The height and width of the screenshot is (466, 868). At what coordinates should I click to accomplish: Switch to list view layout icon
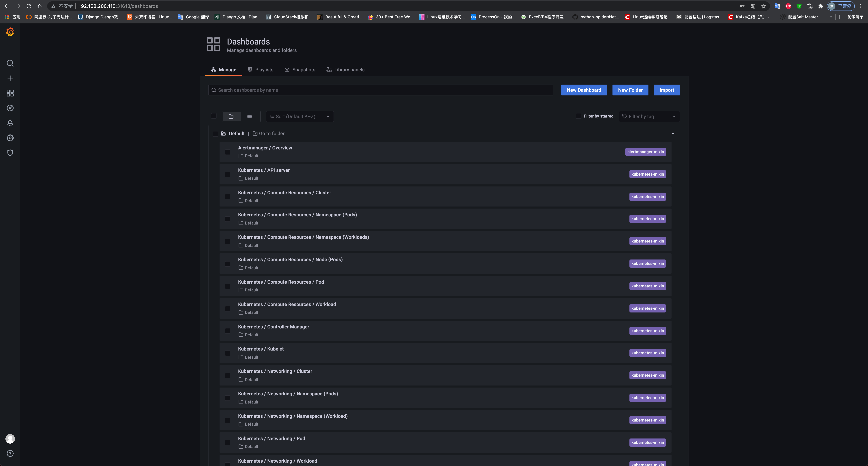coord(249,116)
